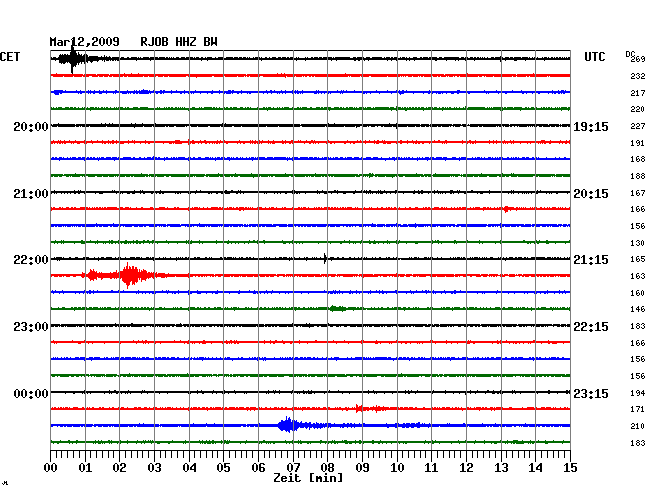Click the 19:15 UTC time label

[x=591, y=127]
